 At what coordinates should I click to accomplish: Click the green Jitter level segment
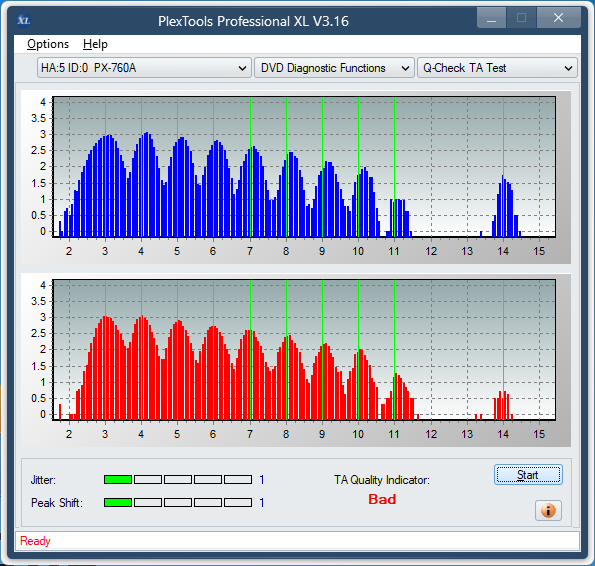pos(118,480)
